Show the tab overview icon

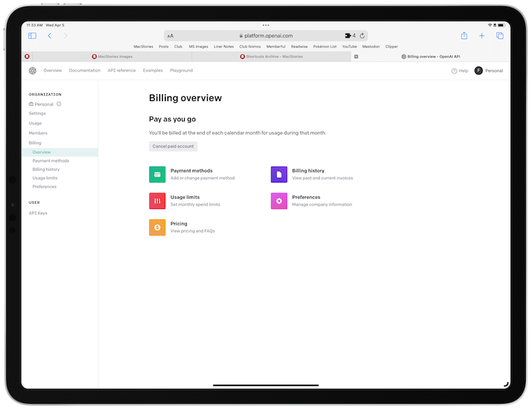[x=500, y=36]
